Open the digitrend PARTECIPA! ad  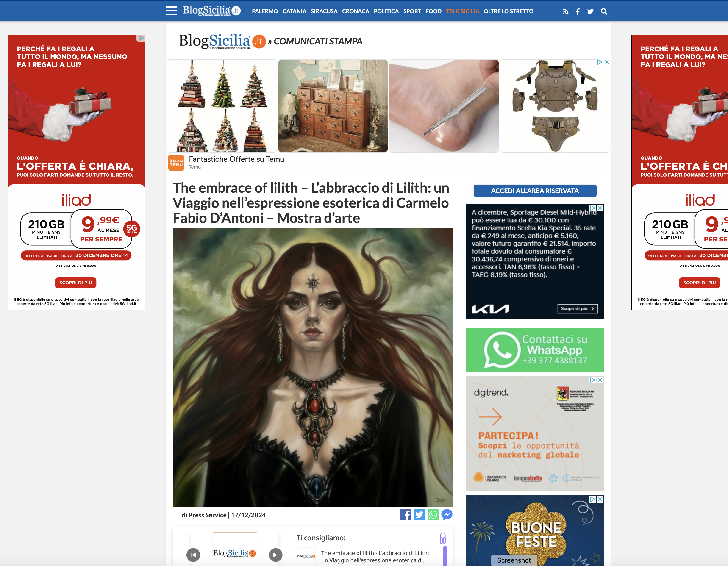535,433
